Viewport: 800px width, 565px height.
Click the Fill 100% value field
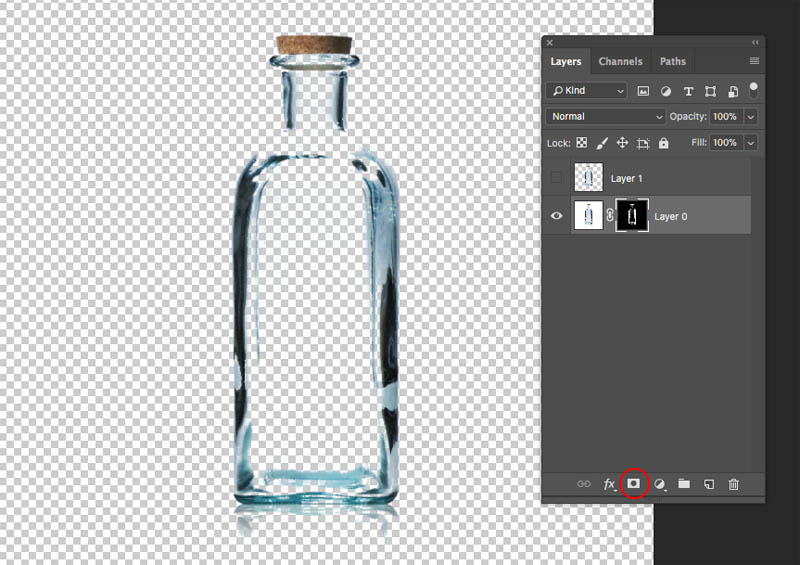pyautogui.click(x=727, y=143)
